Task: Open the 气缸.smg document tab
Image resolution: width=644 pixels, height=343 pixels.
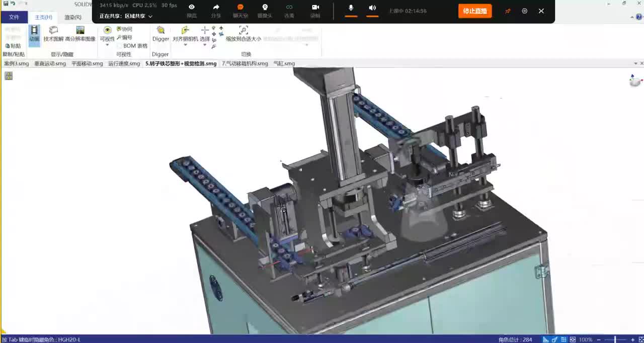Action: click(x=284, y=63)
